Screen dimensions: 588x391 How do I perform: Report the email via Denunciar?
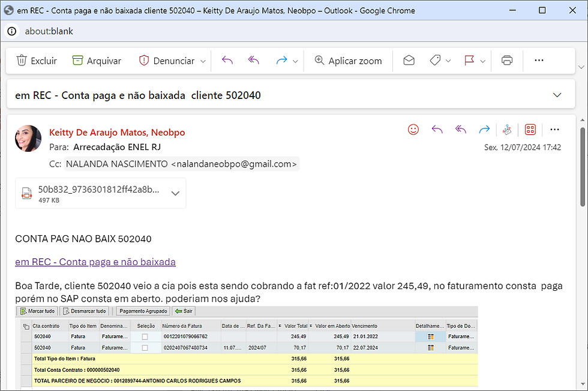coord(167,61)
